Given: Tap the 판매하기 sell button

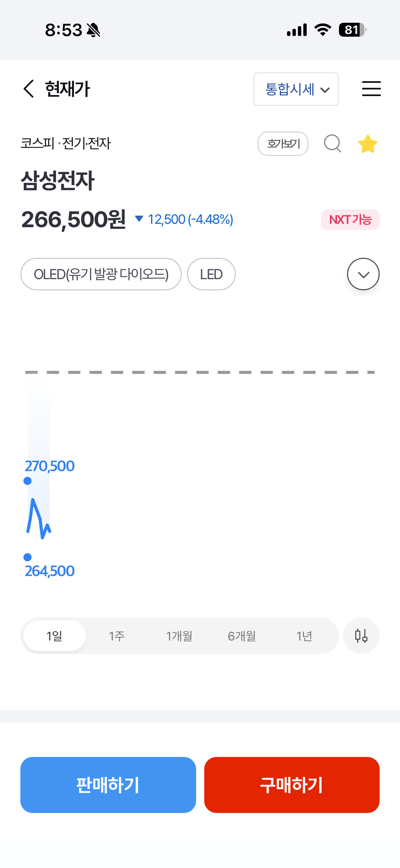Looking at the screenshot, I should pos(108,785).
